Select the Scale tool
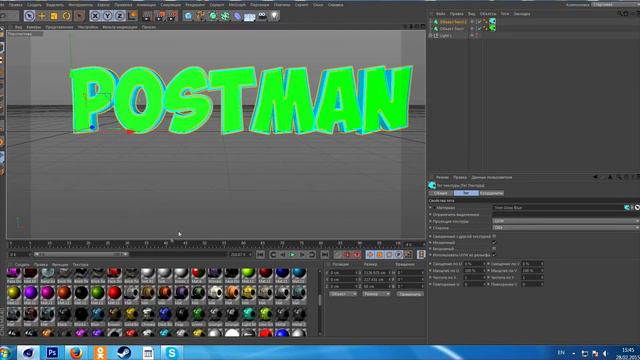This screenshot has width=640, height=360. coord(54,16)
